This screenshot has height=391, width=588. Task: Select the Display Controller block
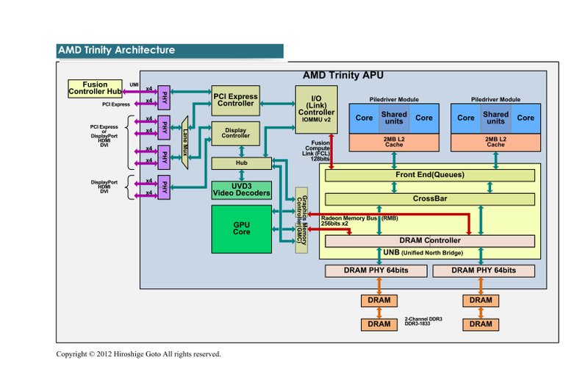tap(236, 132)
